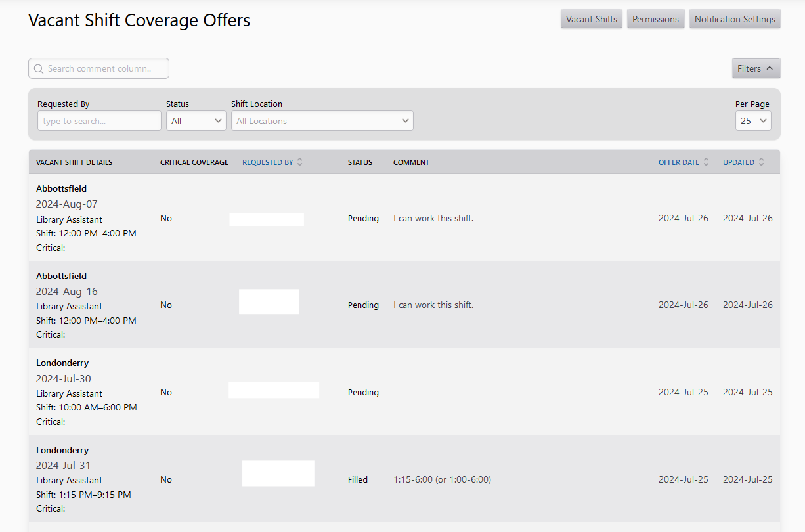Open the Per Page dropdown
The width and height of the screenshot is (805, 532).
tap(753, 121)
